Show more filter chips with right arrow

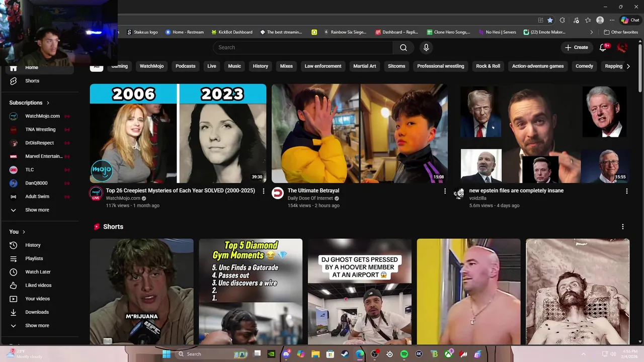click(628, 66)
